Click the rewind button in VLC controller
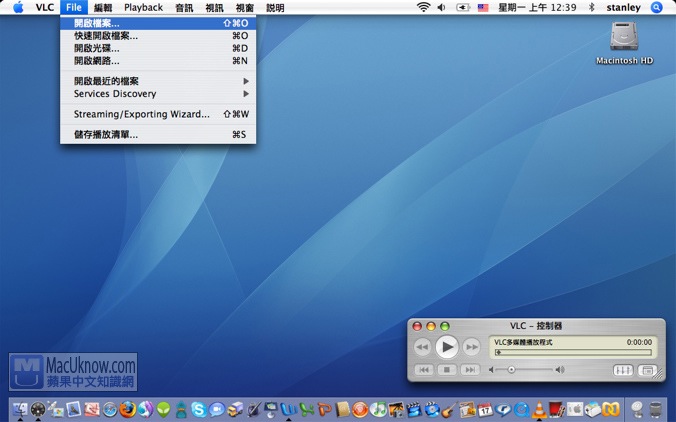The width and height of the screenshot is (676, 422). click(x=422, y=347)
